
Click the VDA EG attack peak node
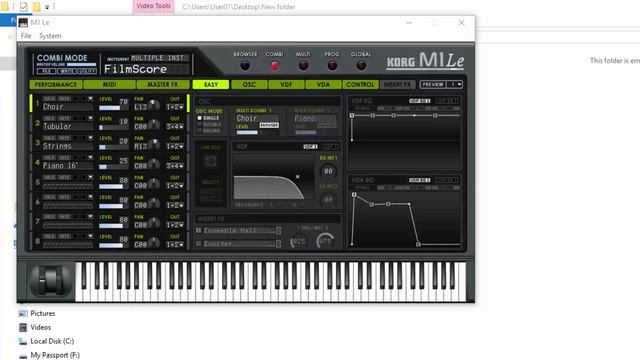point(354,195)
